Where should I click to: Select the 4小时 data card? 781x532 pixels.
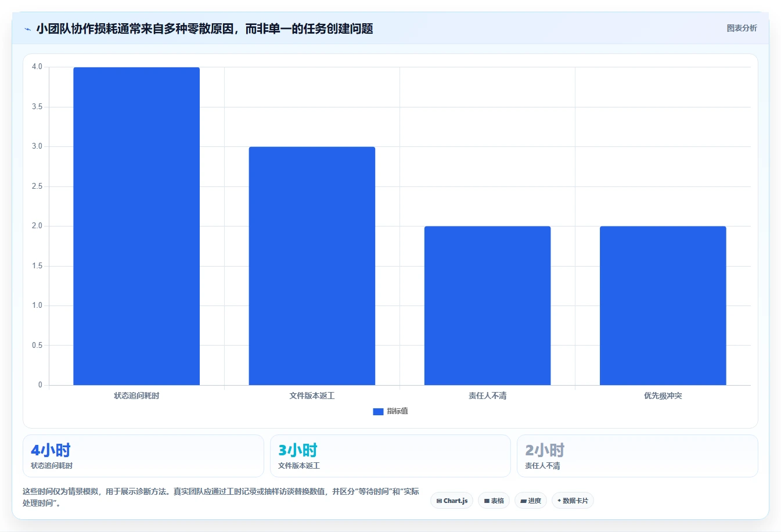click(x=143, y=456)
